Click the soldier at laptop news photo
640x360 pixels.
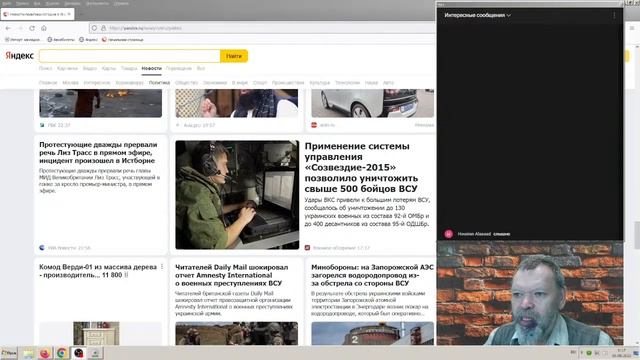pos(237,195)
